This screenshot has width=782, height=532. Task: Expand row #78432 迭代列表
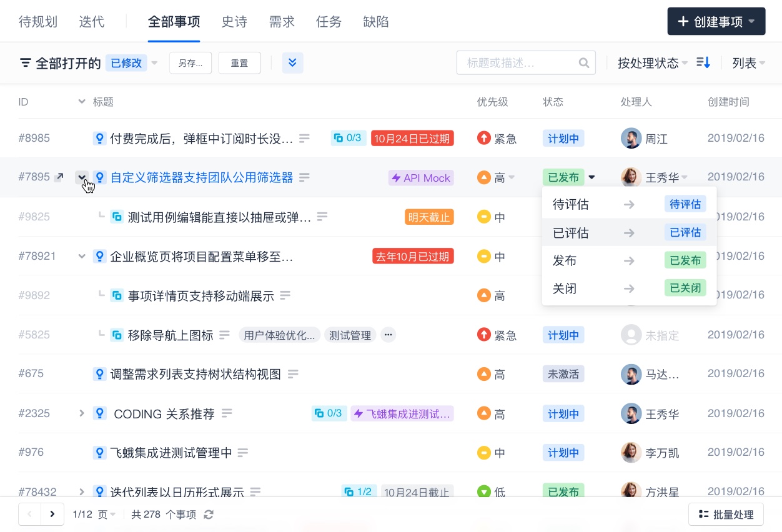tap(81, 492)
